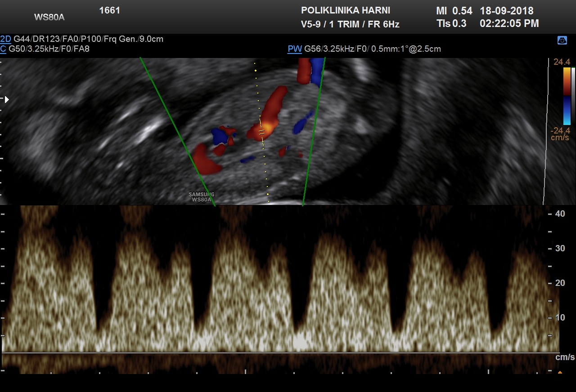Click the 10 mark on the velocity scale
The width and height of the screenshot is (576, 392).
pos(560,317)
